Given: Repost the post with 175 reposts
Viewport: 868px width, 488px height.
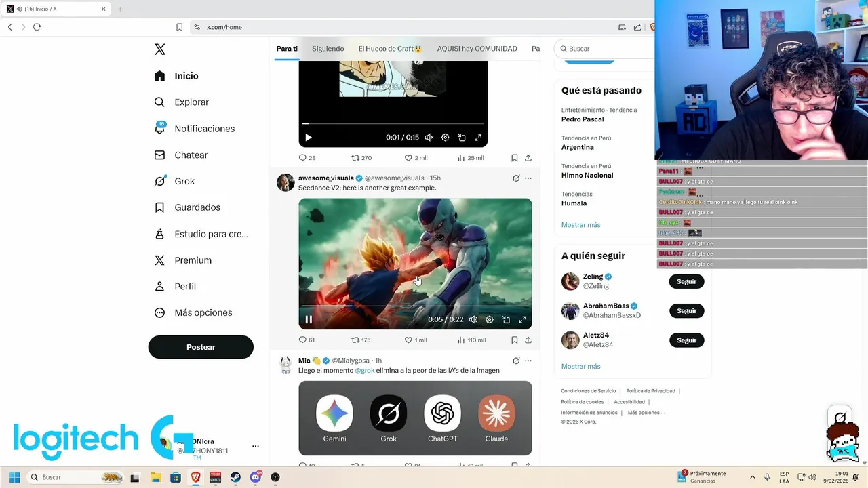Looking at the screenshot, I should pos(361,340).
